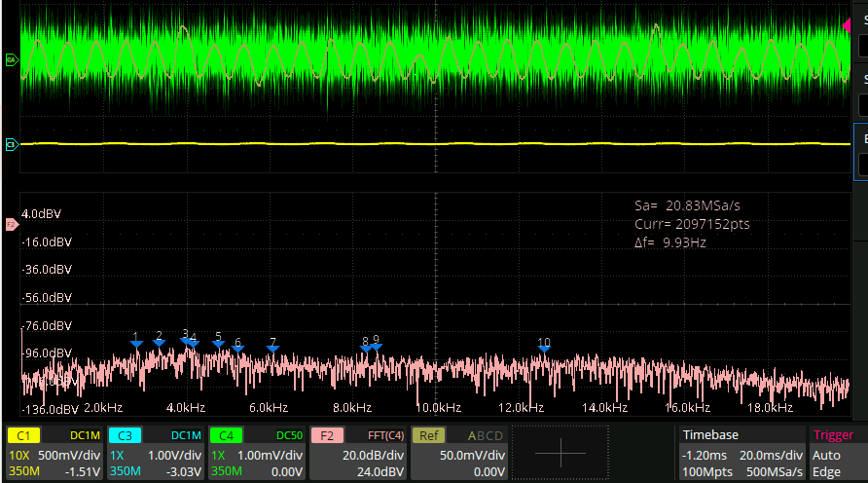Image resolution: width=868 pixels, height=483 pixels.
Task: Click the C4 1.00mV/div scale value
Action: [272, 455]
